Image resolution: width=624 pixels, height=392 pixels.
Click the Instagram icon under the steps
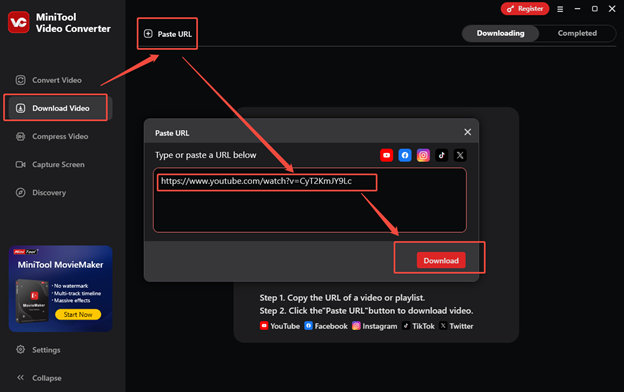coord(356,326)
